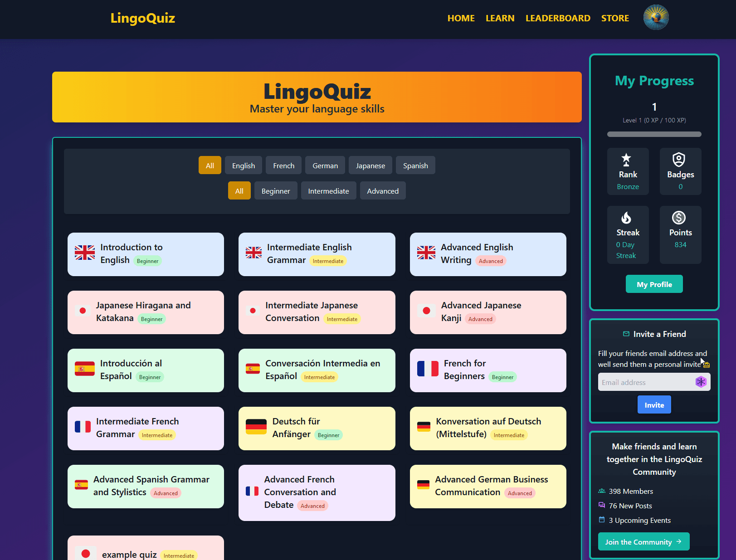Click the XP progress bar

click(x=654, y=134)
